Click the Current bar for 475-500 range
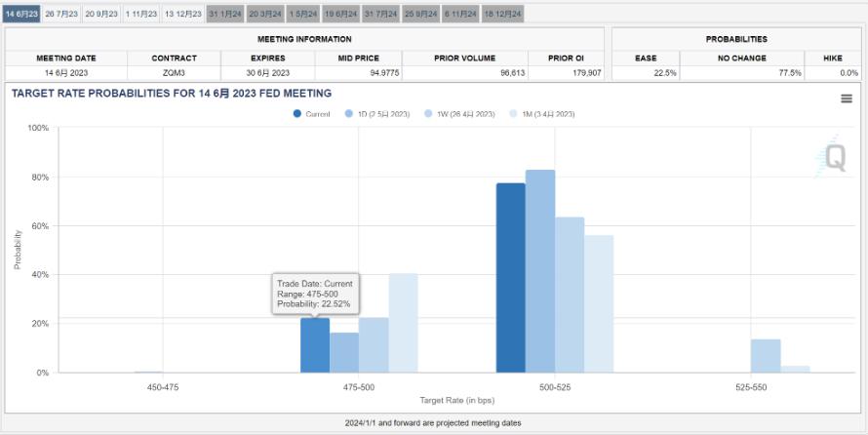The image size is (868, 435). (x=315, y=345)
